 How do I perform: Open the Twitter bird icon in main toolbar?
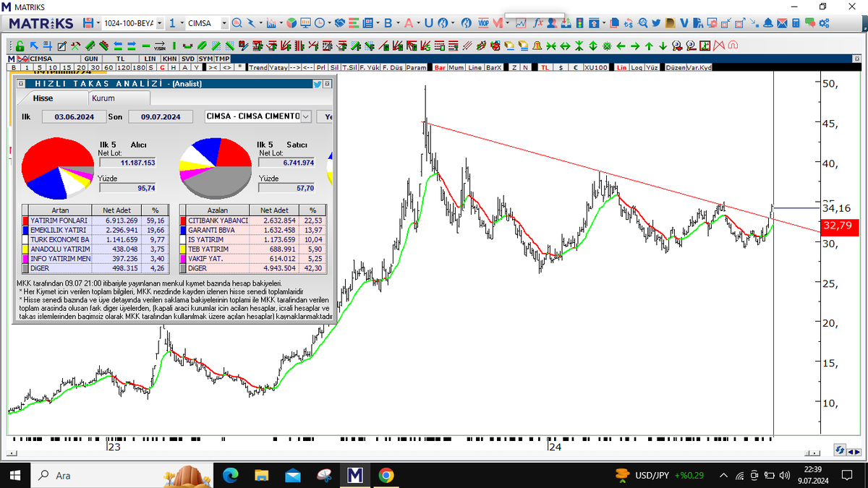coord(656,23)
